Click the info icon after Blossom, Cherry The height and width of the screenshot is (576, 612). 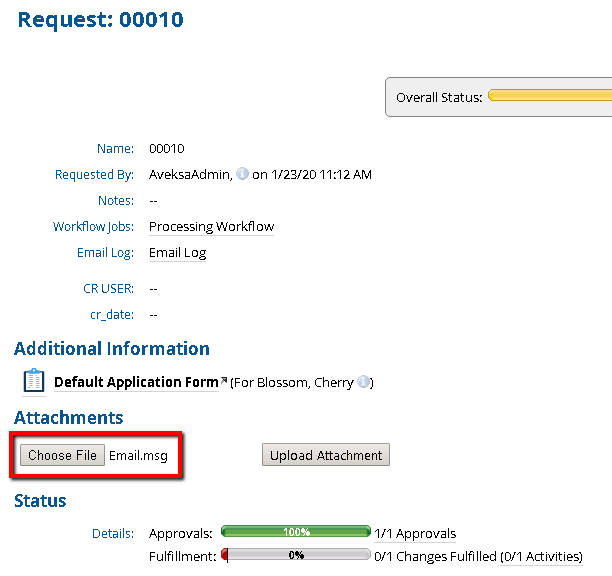coord(364,382)
